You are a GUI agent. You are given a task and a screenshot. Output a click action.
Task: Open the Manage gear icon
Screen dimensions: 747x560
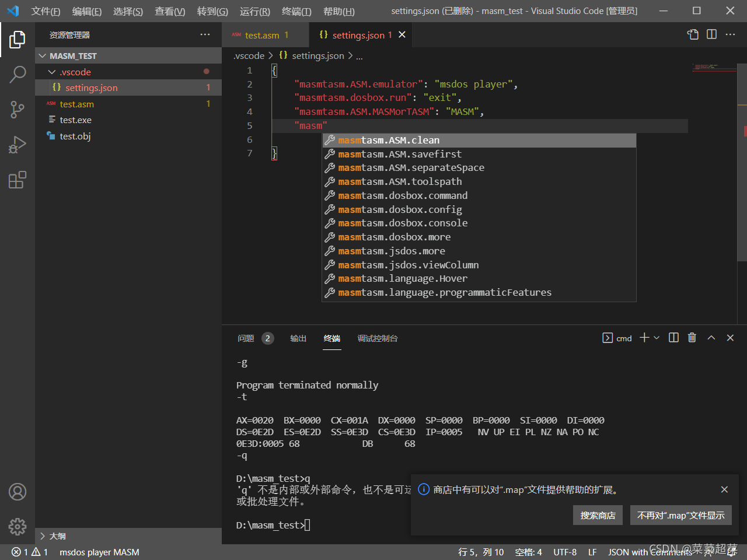18,527
